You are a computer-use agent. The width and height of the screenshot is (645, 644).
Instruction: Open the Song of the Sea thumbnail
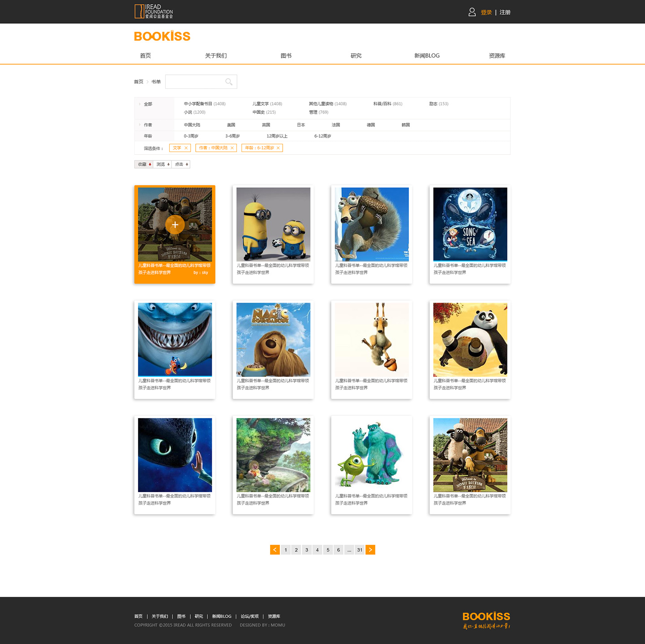click(x=470, y=224)
